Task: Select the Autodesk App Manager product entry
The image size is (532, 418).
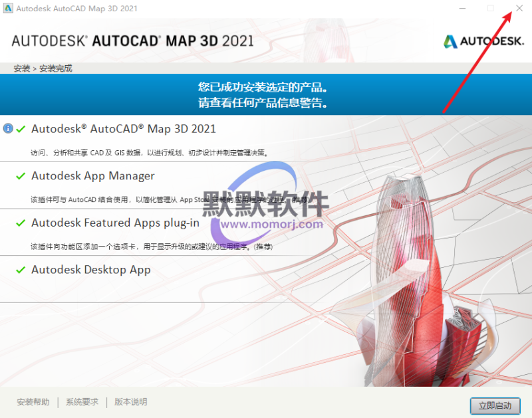Action: (x=93, y=176)
